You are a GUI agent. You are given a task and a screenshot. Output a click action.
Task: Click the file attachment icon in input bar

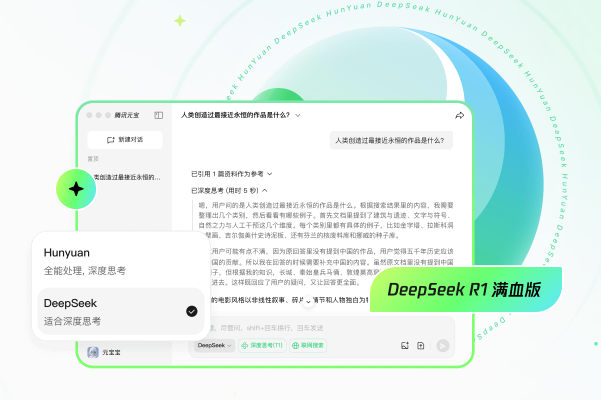click(x=421, y=345)
